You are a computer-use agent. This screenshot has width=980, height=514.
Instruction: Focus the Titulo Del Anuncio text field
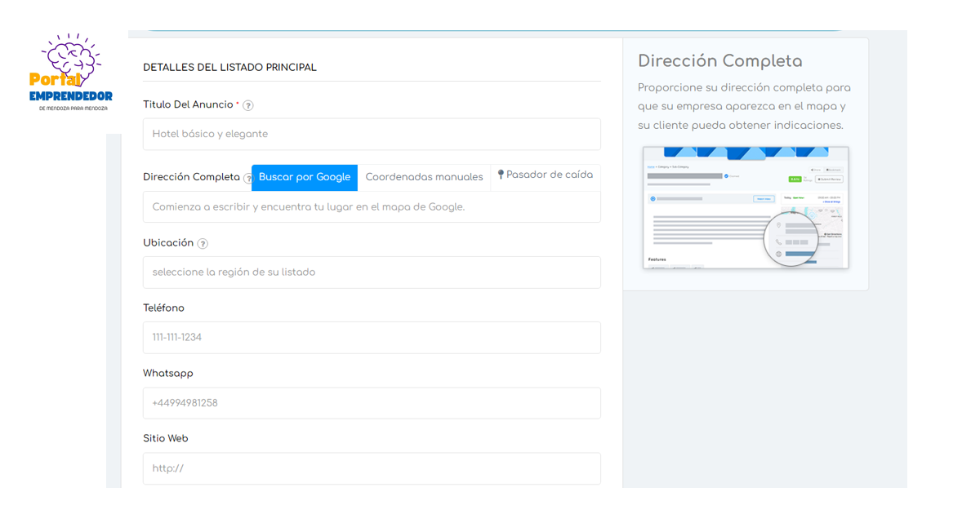(372, 134)
